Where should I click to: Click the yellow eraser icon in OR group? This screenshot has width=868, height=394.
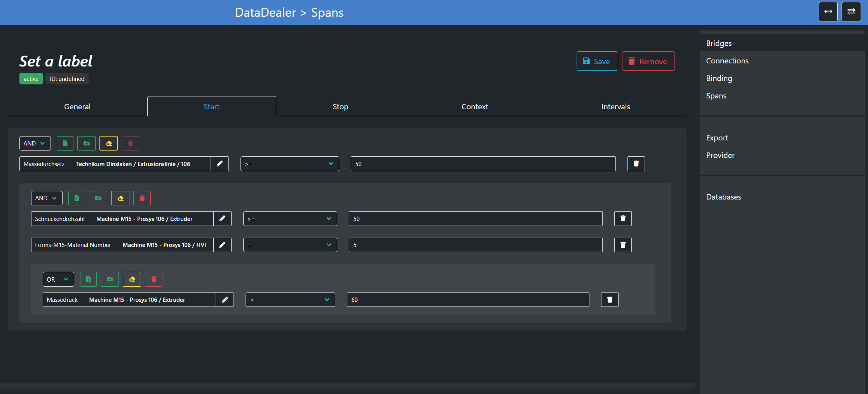point(132,279)
